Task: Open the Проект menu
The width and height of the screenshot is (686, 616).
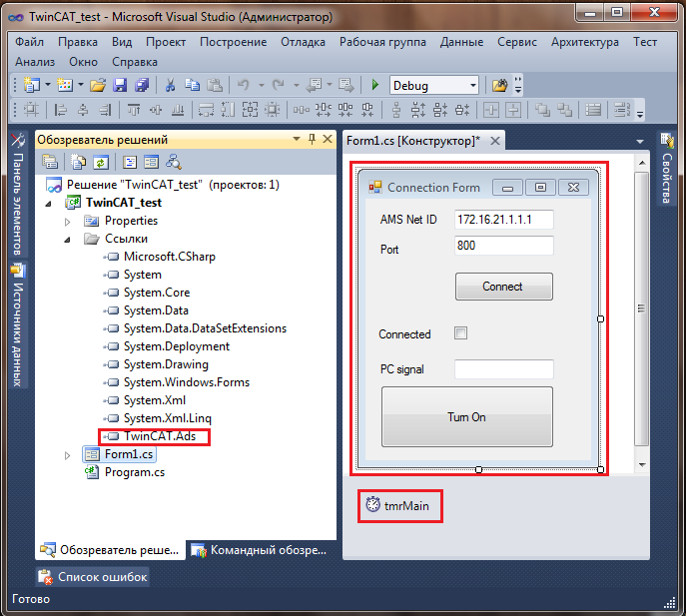Action: [166, 42]
